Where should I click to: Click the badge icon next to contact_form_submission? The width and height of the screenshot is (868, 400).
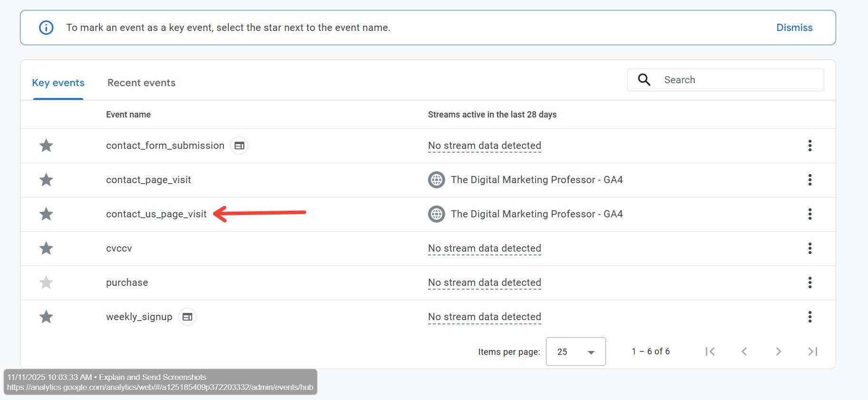239,146
